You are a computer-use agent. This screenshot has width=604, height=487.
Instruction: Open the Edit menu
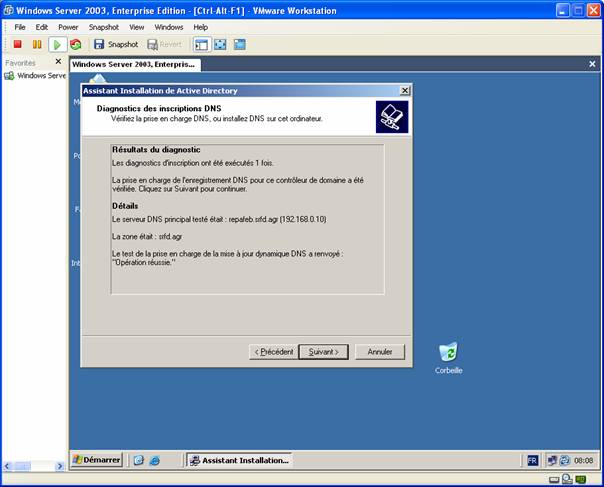click(x=42, y=27)
